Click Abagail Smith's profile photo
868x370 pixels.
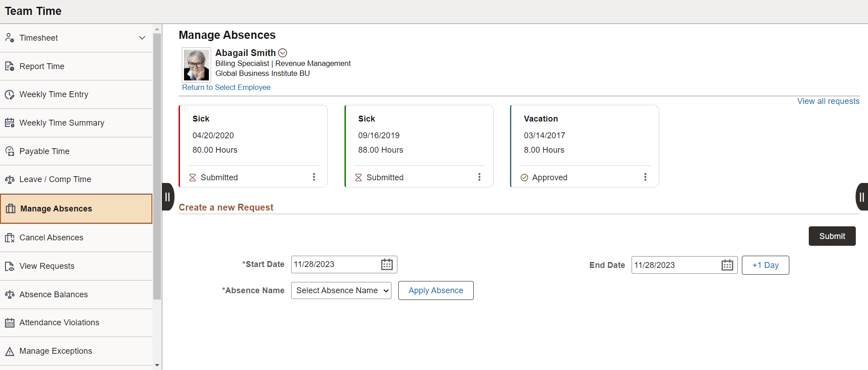pyautogui.click(x=196, y=65)
